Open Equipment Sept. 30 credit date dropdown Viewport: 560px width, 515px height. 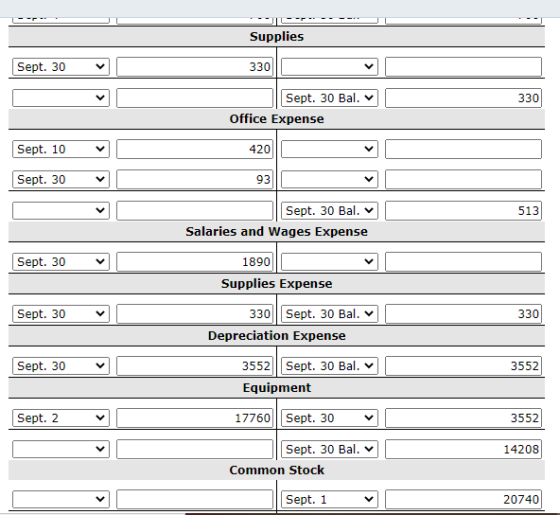tap(329, 418)
